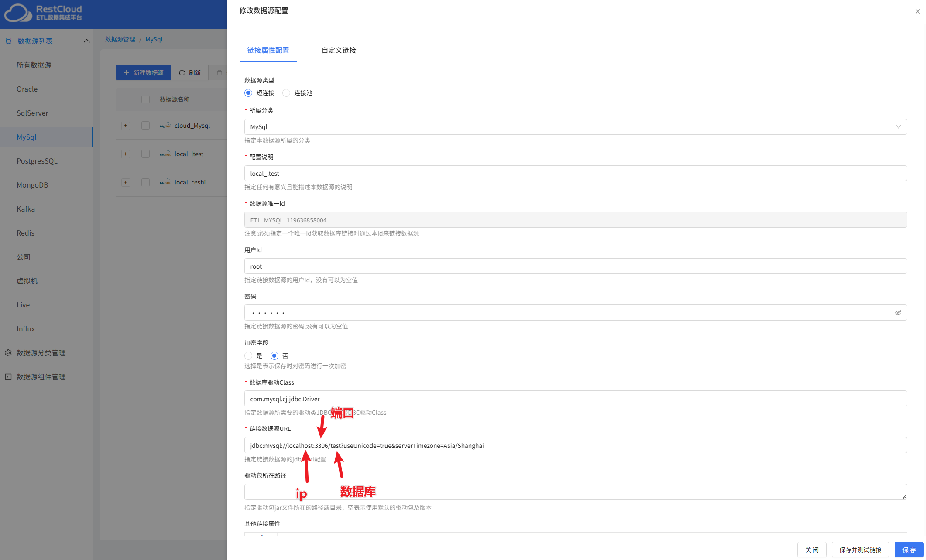Choose 否 for 加密字段
Screen dimensions: 926x560
274,355
